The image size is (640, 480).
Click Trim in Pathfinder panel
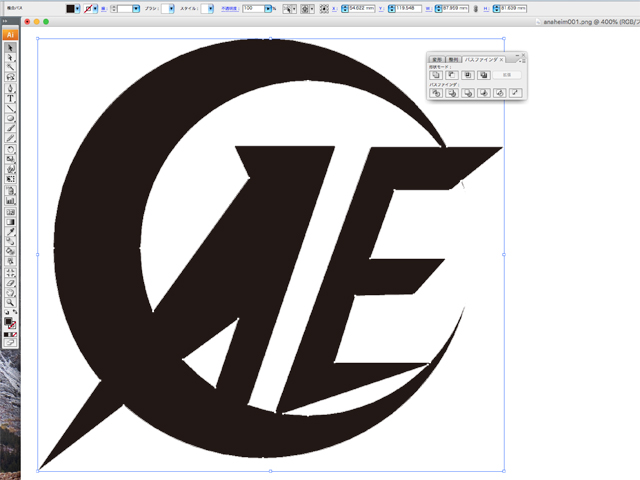click(452, 93)
